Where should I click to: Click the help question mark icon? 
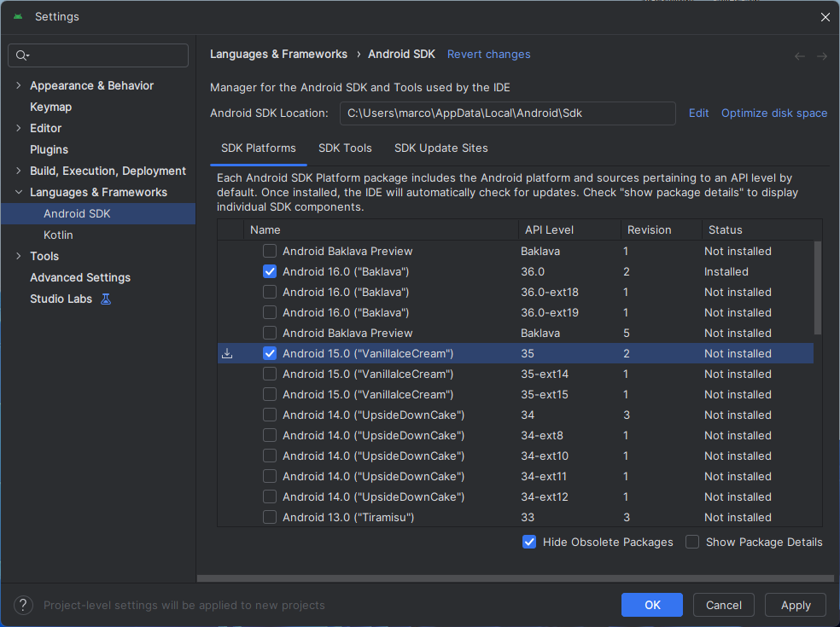[x=24, y=605]
